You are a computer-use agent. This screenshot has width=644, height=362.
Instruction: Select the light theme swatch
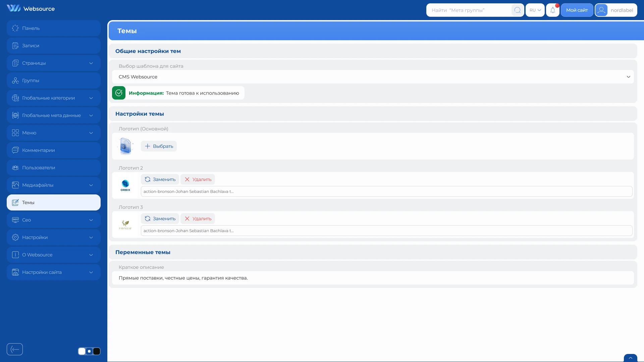[82, 351]
